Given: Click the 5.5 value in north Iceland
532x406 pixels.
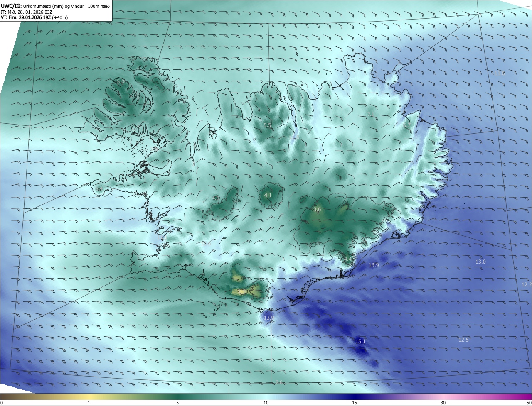Looking at the screenshot, I should 267,125.
